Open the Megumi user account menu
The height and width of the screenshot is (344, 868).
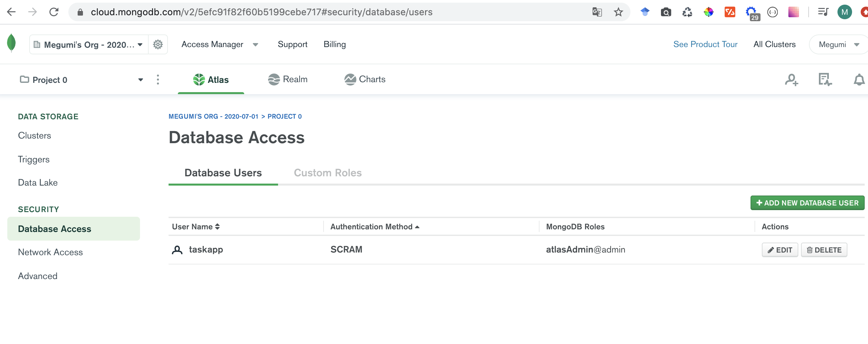839,44
